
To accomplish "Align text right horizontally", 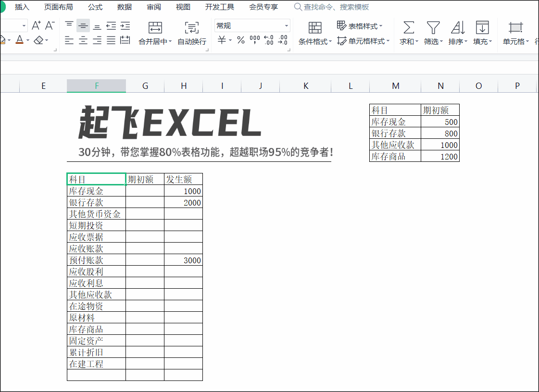I will [97, 40].
